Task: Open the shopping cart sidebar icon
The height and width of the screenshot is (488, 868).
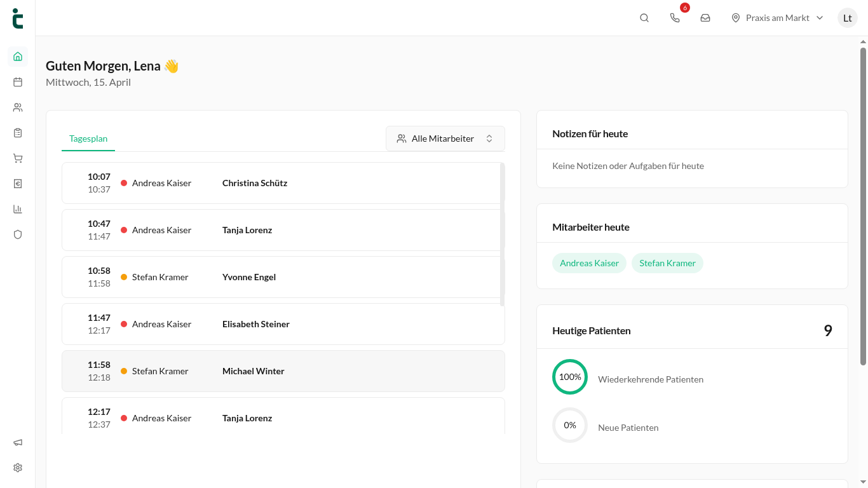Action: pos(18,158)
